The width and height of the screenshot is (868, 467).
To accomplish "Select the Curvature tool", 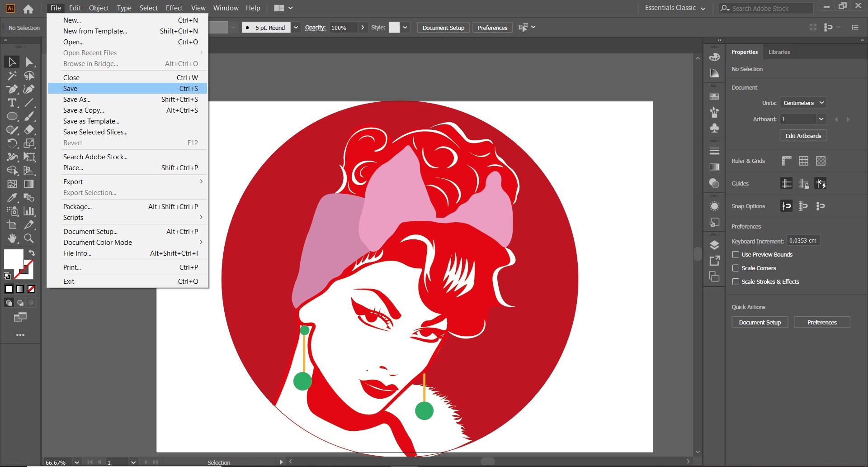I will point(29,89).
